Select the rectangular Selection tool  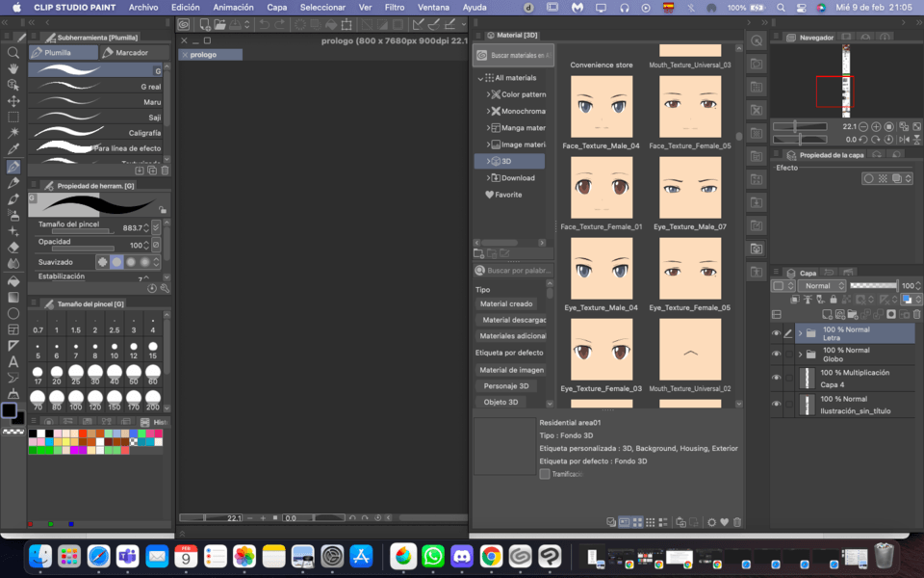[x=13, y=117]
